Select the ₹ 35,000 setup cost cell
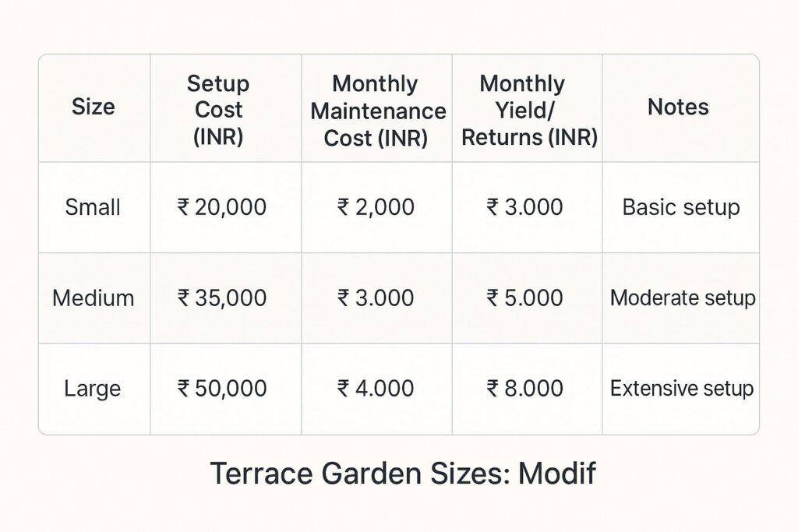 pos(222,298)
